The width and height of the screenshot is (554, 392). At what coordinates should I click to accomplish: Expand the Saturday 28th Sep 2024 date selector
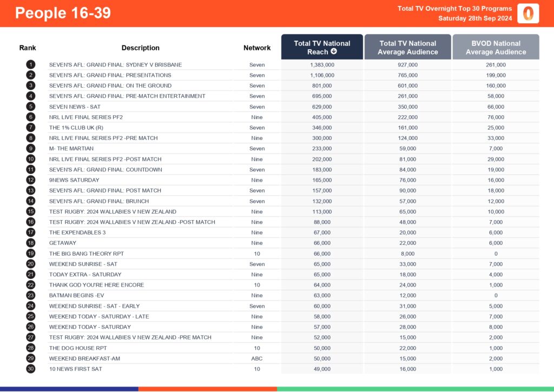(476, 17)
